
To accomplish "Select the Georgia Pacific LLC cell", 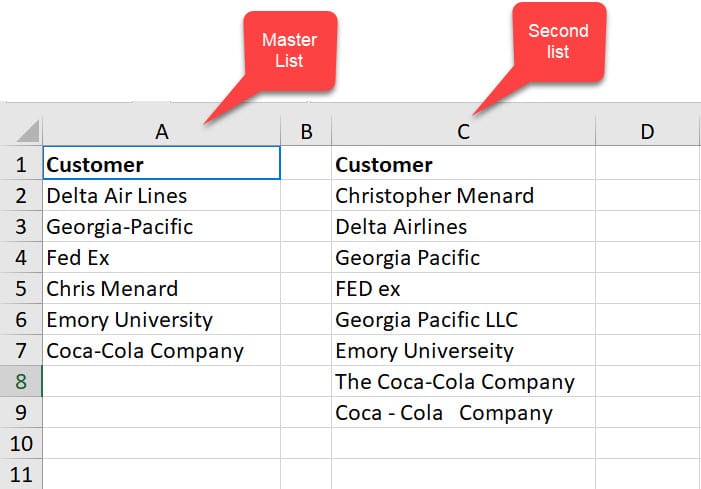I will [x=463, y=319].
